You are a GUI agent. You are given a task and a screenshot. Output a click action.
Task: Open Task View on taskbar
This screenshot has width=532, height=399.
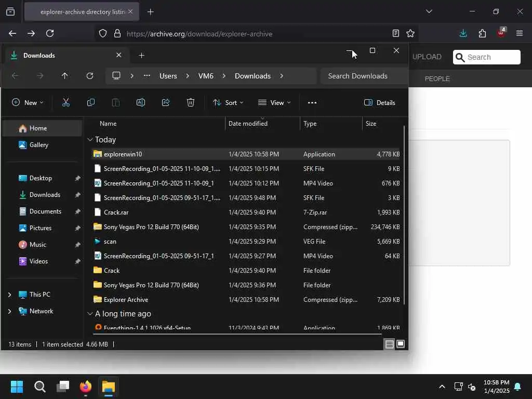point(63,387)
